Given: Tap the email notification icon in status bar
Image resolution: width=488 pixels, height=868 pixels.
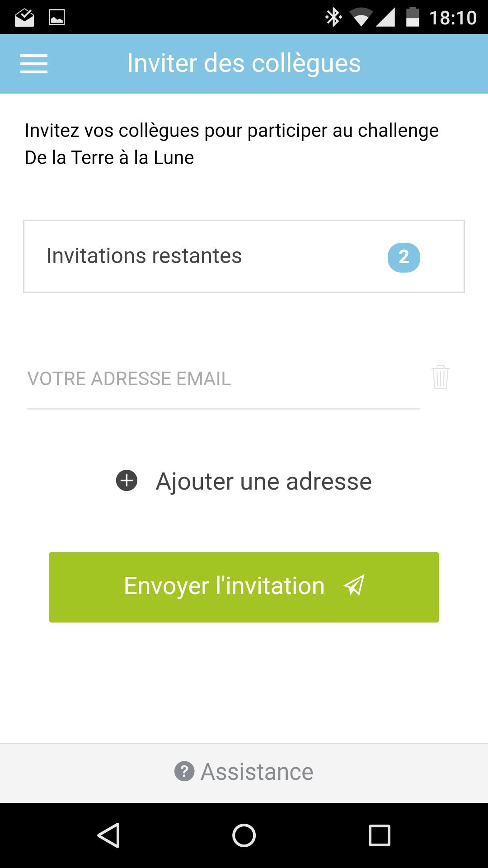Looking at the screenshot, I should coord(25,17).
